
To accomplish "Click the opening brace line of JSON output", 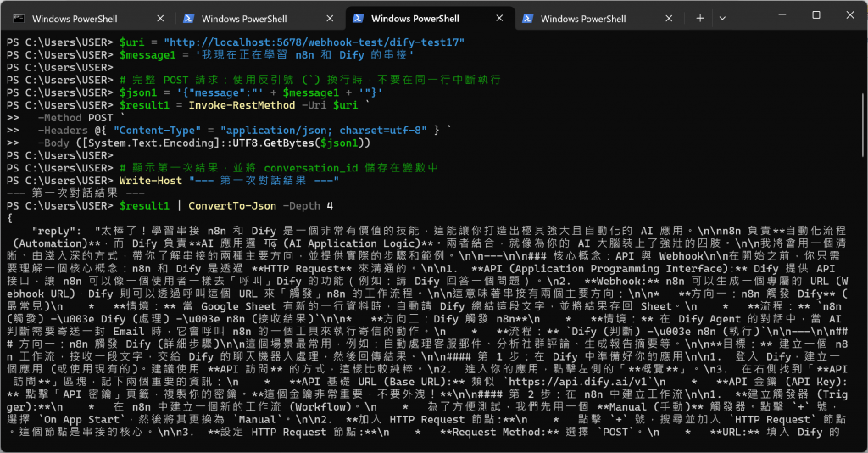I will (x=10, y=218).
